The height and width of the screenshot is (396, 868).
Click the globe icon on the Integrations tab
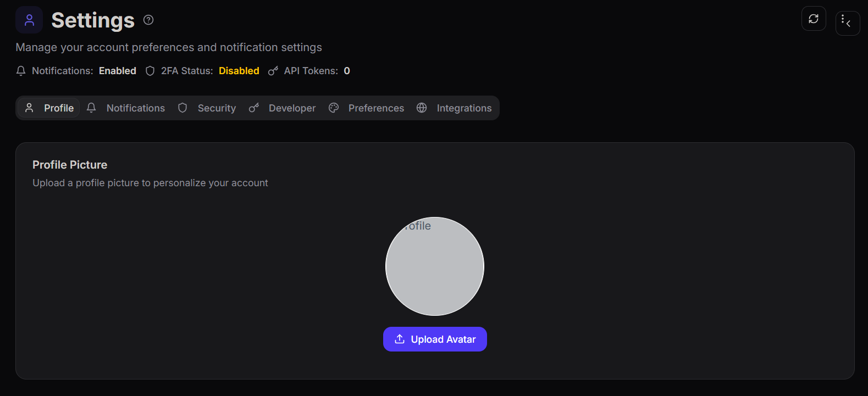[422, 108]
